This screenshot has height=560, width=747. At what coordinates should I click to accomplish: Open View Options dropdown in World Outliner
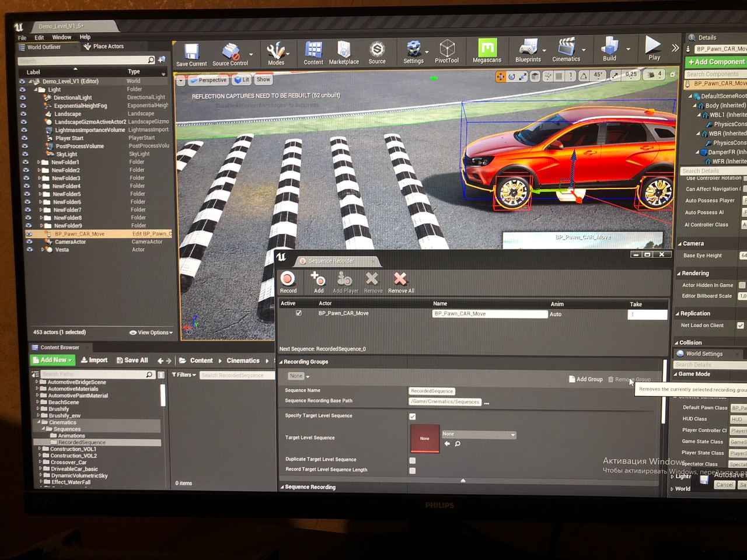click(151, 332)
